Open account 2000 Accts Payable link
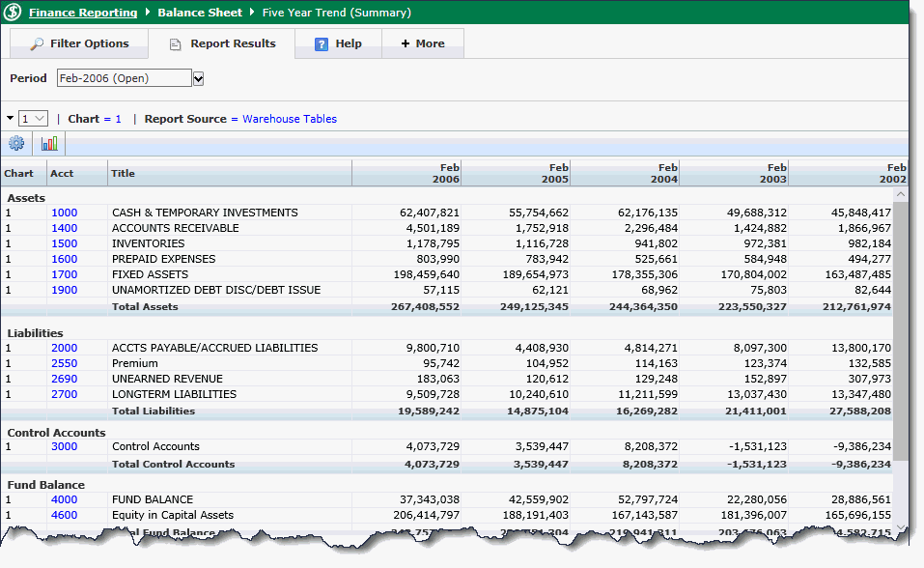This screenshot has height=568, width=924. (65, 348)
